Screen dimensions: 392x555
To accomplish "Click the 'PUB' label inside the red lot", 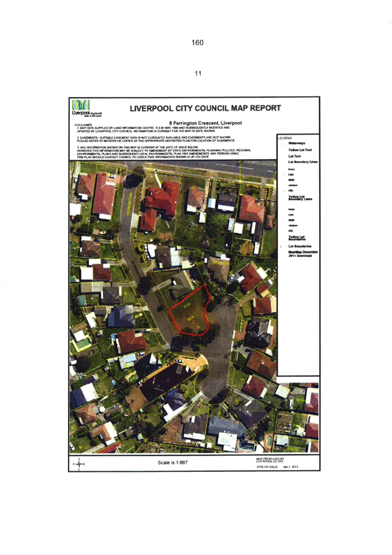I will point(188,305).
